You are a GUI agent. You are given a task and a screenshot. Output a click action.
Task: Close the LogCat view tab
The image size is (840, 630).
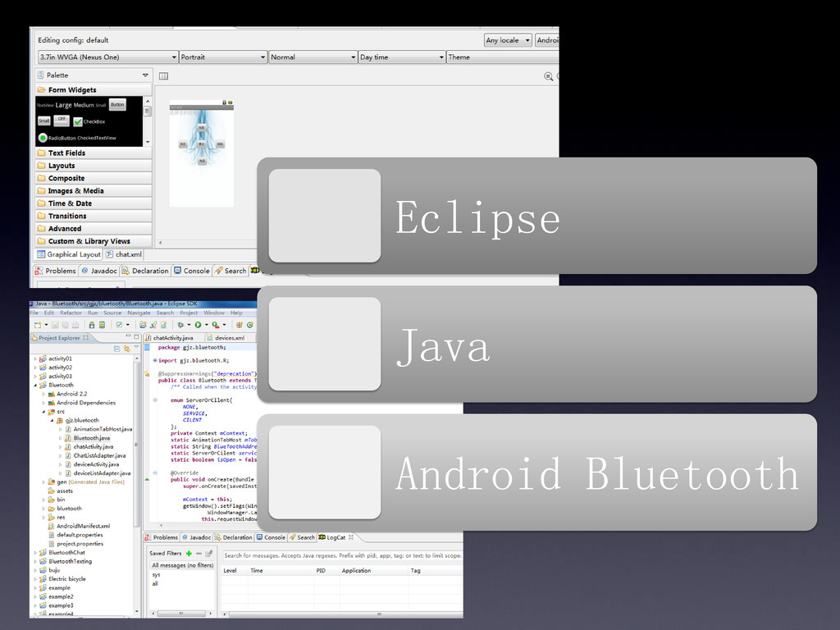(x=351, y=537)
